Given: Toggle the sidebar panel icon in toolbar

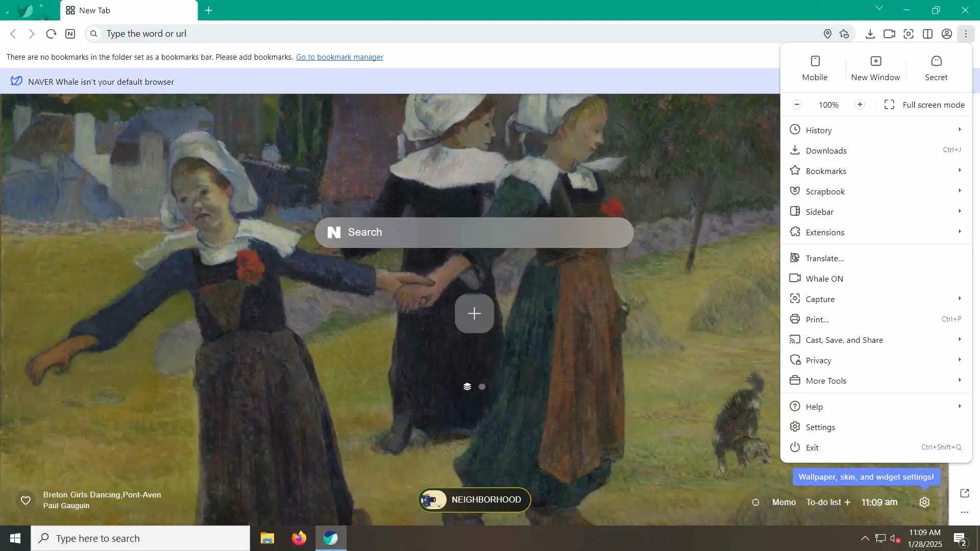Looking at the screenshot, I should click(927, 34).
